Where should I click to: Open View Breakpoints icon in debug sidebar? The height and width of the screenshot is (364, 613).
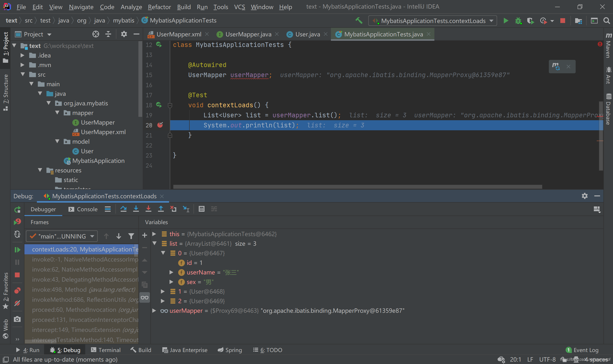coord(17,291)
